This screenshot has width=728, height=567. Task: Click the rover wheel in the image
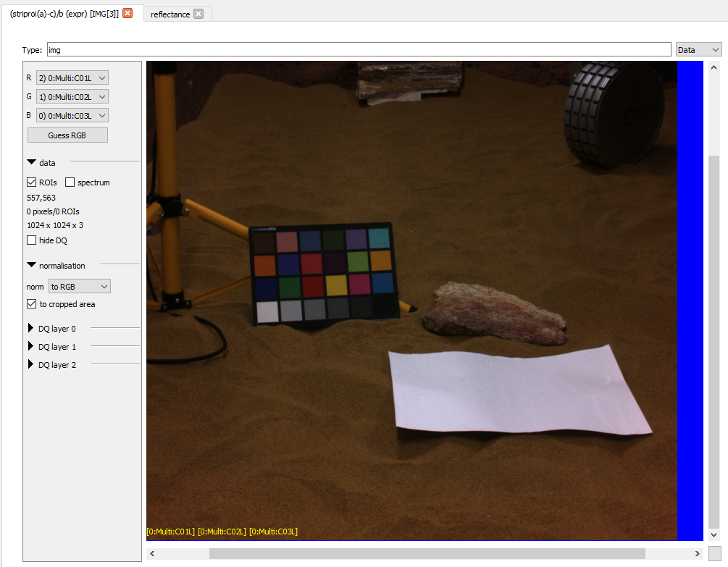point(613,114)
